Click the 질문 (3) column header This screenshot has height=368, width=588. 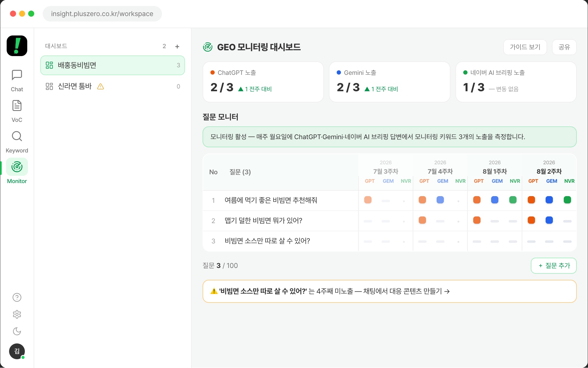click(240, 172)
